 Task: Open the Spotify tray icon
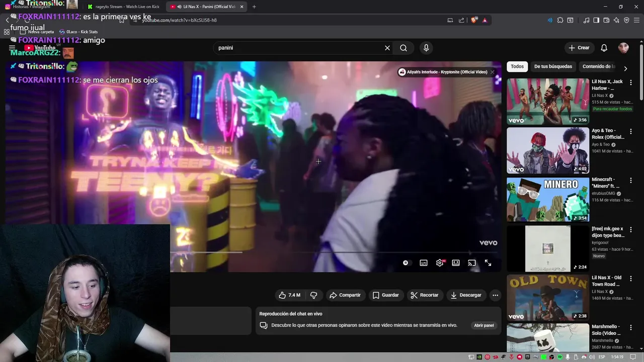pyautogui.click(x=560, y=357)
